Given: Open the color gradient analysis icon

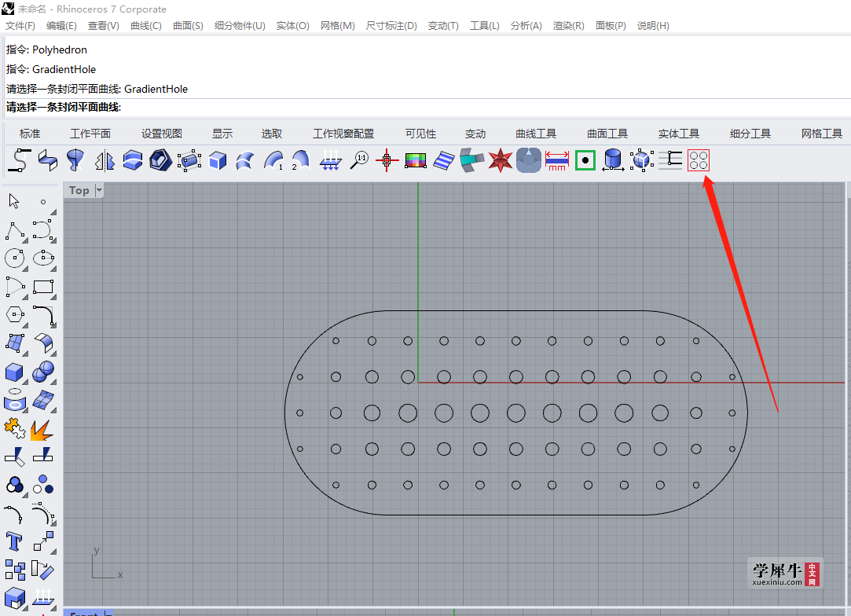Looking at the screenshot, I should 416,160.
